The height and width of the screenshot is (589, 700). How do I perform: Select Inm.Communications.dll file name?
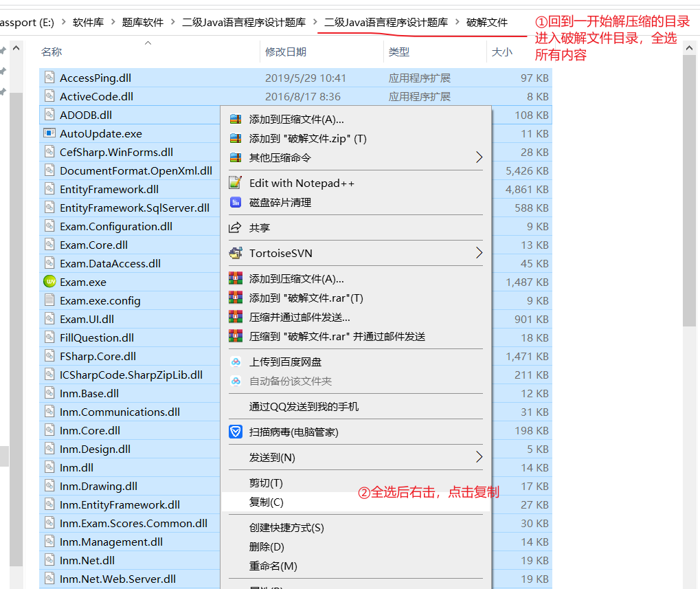[x=120, y=412]
